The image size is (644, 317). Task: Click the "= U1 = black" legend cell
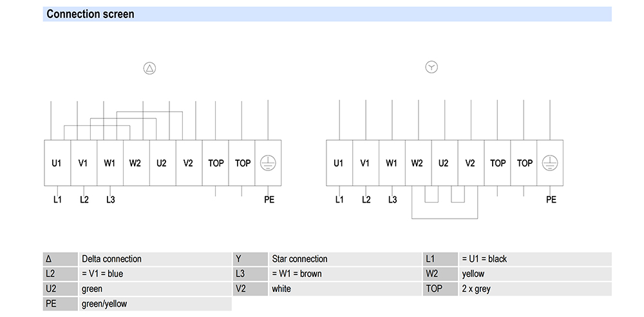tap(484, 259)
